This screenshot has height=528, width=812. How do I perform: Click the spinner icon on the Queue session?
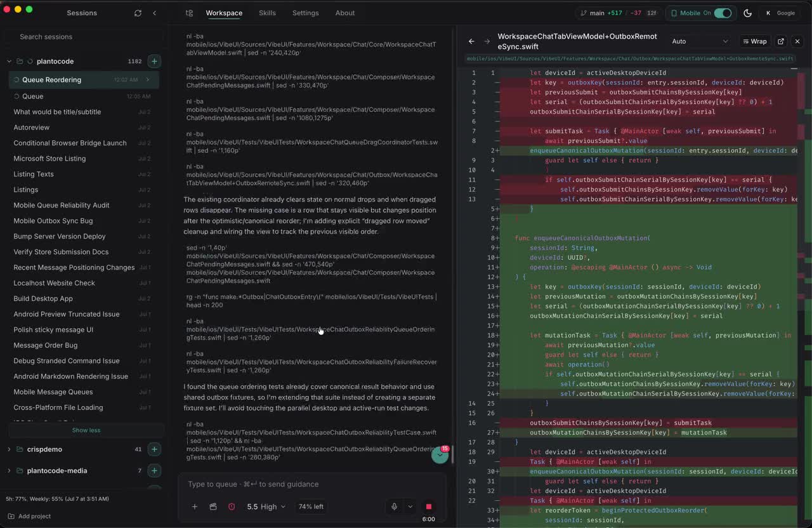[16, 96]
